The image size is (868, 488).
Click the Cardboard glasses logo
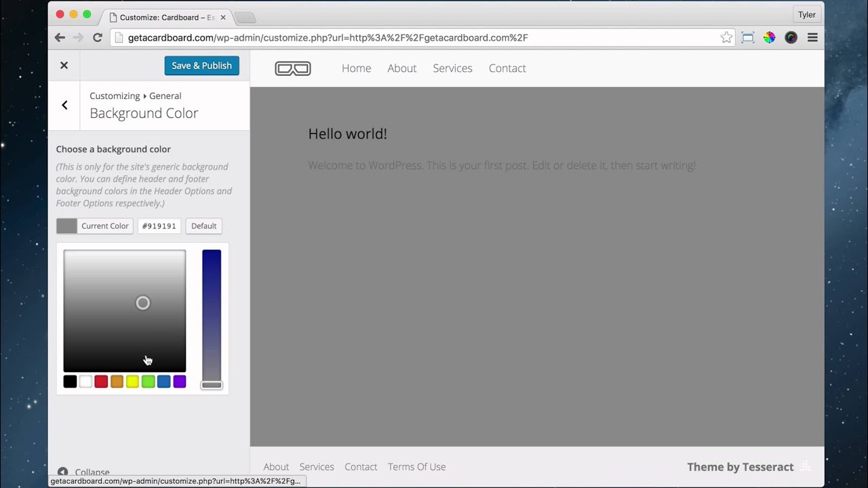(293, 68)
